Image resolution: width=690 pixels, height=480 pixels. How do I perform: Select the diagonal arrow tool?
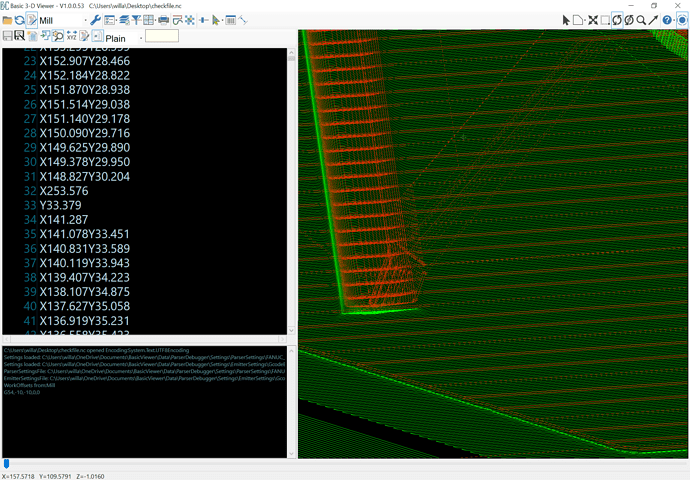pos(653,20)
